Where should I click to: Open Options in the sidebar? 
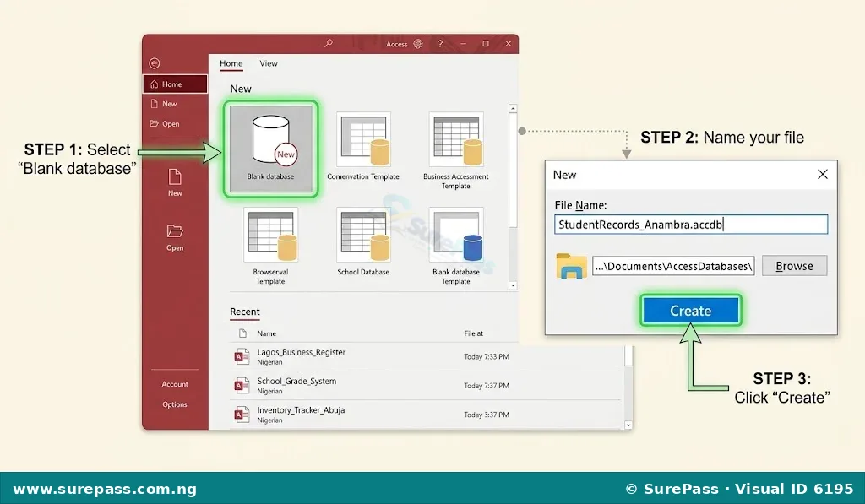pyautogui.click(x=175, y=404)
